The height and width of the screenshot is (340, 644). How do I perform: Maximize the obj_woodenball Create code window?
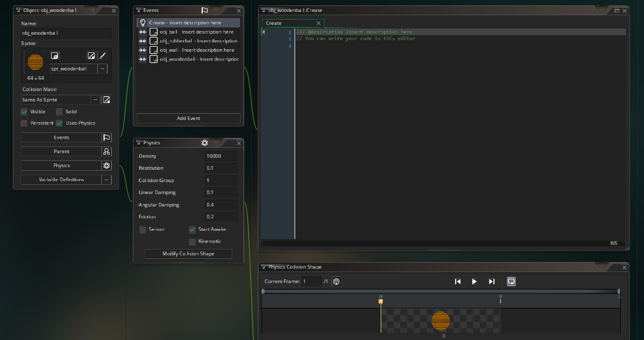617,10
